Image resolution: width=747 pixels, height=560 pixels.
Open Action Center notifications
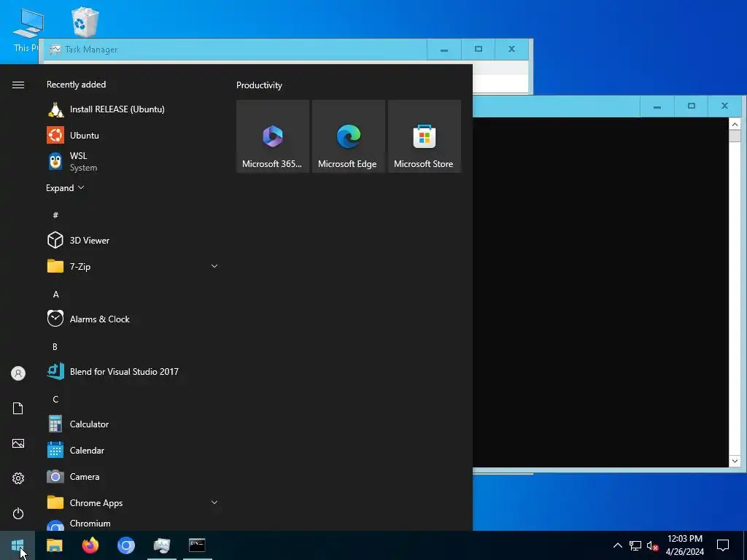point(723,545)
